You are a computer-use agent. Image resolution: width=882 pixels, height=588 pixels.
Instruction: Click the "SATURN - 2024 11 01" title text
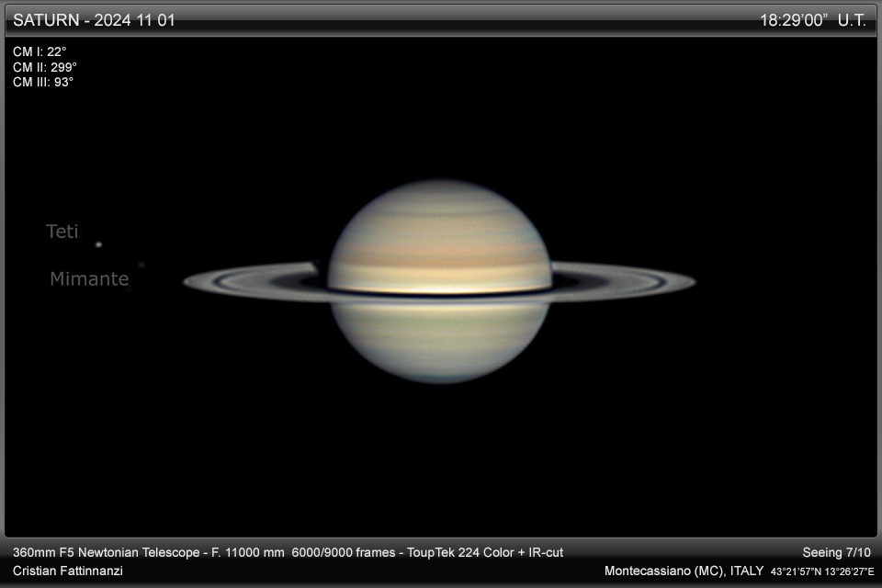94,20
